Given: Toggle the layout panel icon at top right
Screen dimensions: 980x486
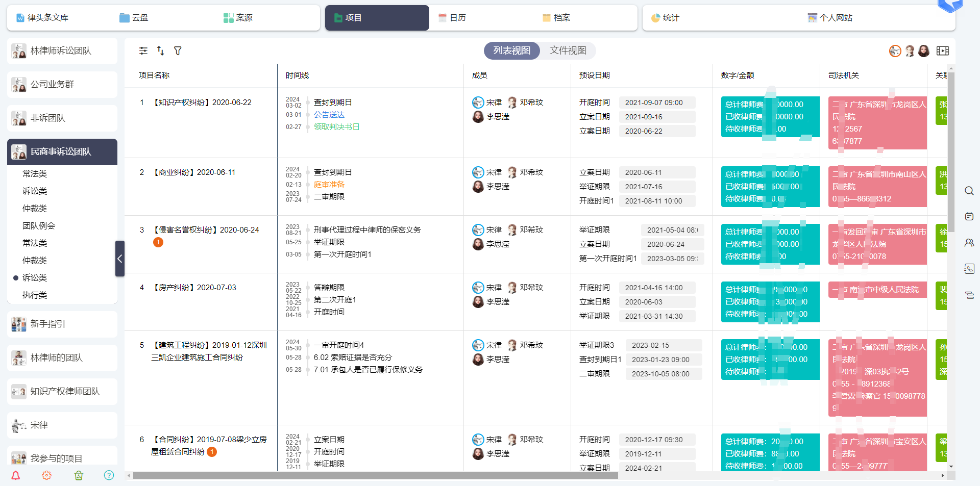Looking at the screenshot, I should click(x=943, y=50).
